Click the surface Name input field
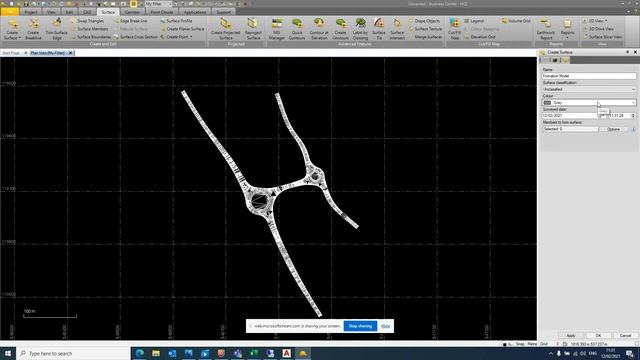This screenshot has width=640, height=360. click(x=589, y=76)
